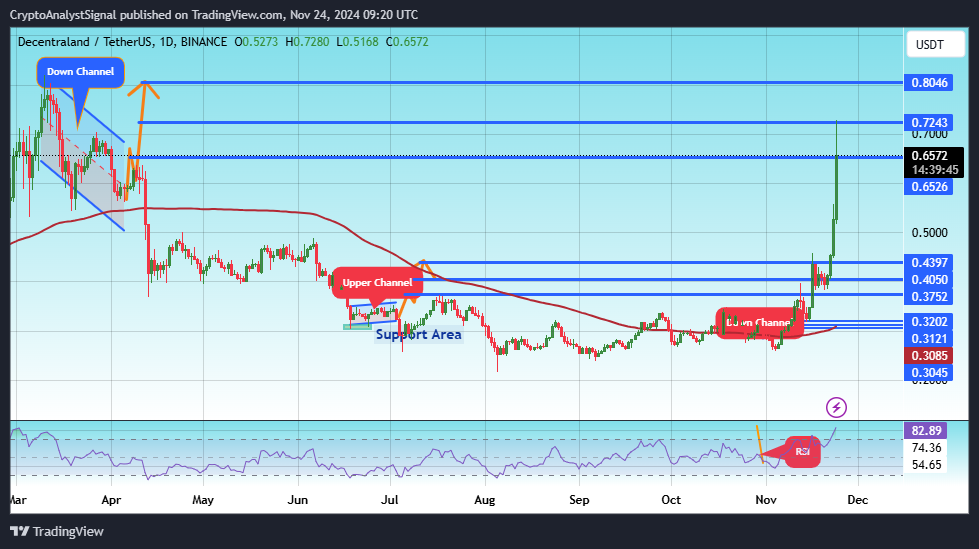Click the 0.5000 price axis tick
Screen dimensions: 979x549
pos(929,232)
